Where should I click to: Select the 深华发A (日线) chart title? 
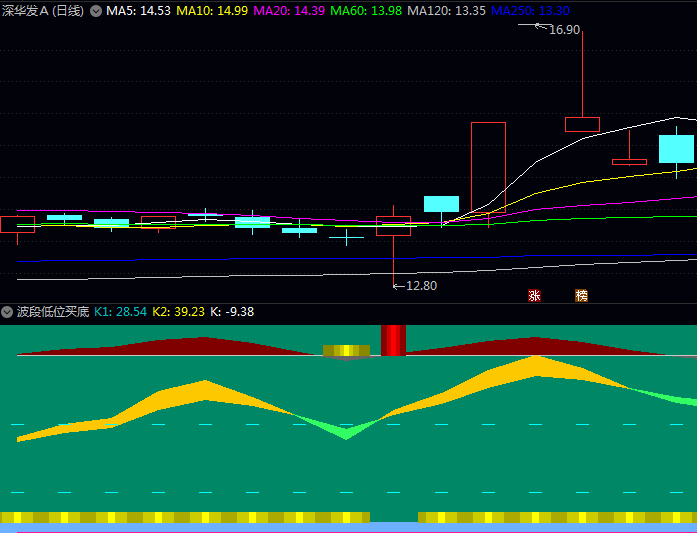tap(43, 11)
